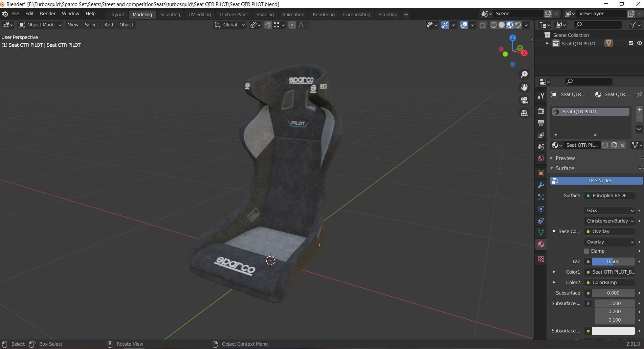Click the View Layer name field
This screenshot has width=644, height=349.
(x=602, y=14)
